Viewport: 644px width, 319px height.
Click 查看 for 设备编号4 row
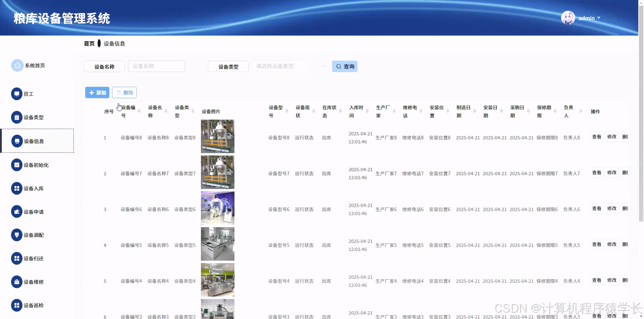[x=597, y=280]
